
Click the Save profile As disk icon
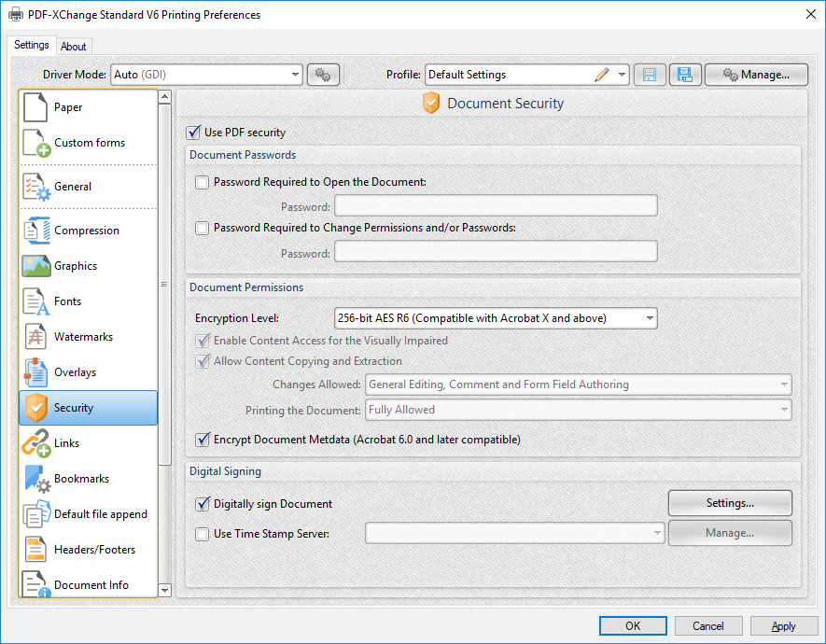[685, 75]
